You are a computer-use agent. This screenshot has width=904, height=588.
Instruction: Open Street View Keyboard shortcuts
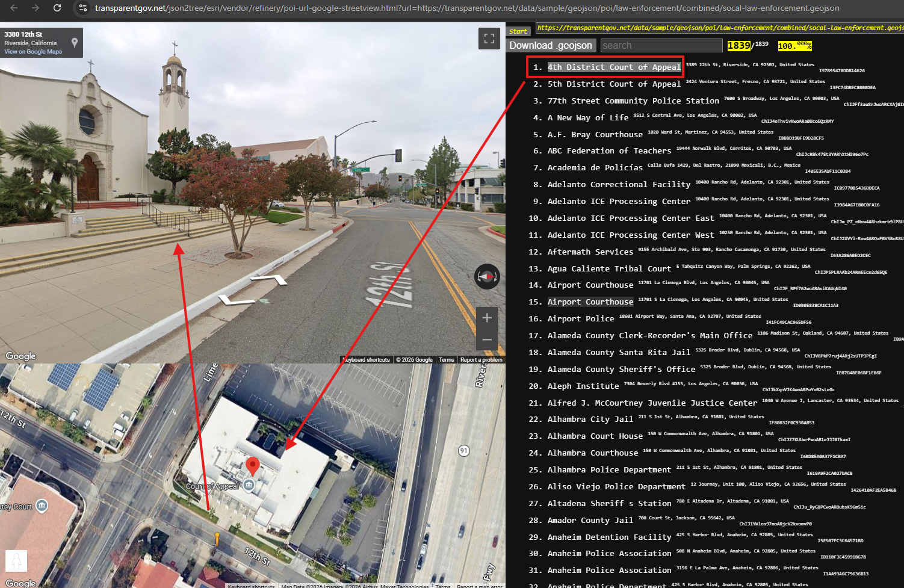tap(367, 360)
